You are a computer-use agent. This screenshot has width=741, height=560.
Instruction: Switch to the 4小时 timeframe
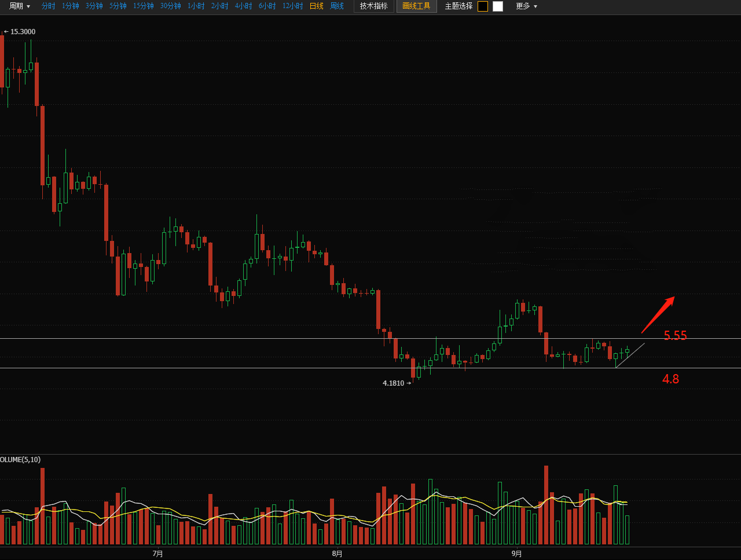244,6
